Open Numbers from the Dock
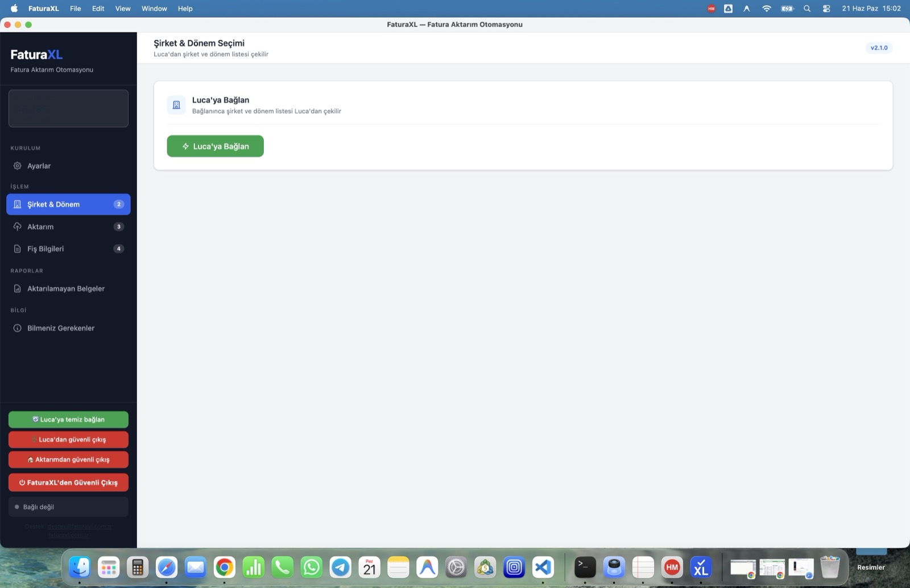Viewport: 910px width, 588px height. (254, 567)
